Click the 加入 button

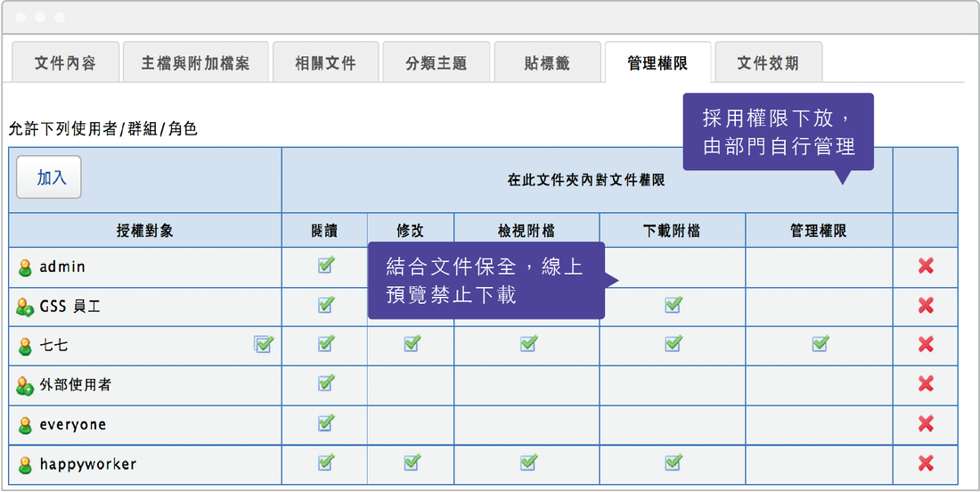[49, 176]
